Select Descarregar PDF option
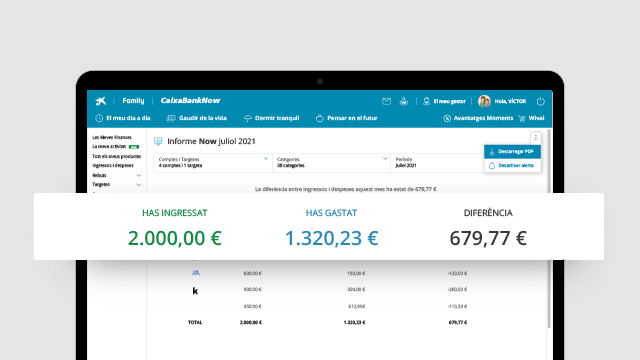 click(x=513, y=151)
